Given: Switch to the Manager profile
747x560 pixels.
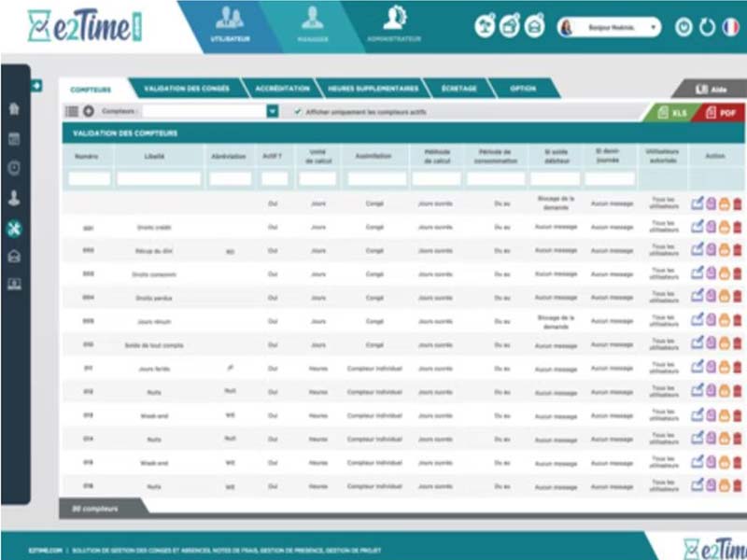Looking at the screenshot, I should click(x=313, y=25).
